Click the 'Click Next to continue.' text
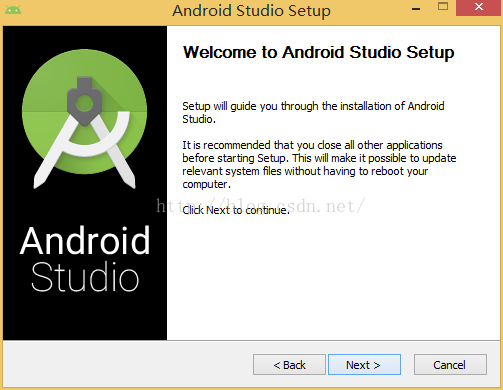The image size is (503, 390). [x=236, y=210]
